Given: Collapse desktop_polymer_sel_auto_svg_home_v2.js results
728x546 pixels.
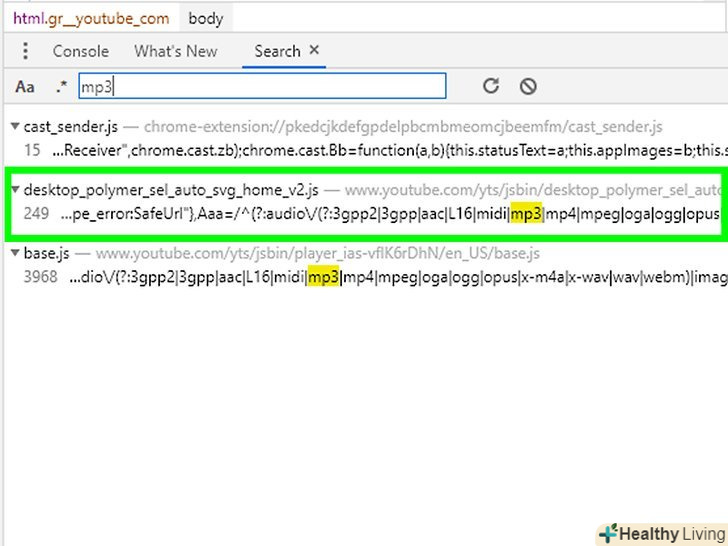Looking at the screenshot, I should (x=15, y=189).
